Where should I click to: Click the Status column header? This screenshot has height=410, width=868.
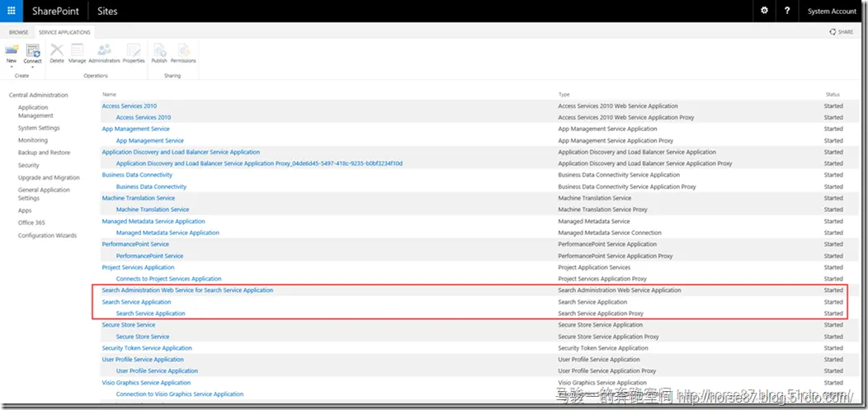click(833, 95)
